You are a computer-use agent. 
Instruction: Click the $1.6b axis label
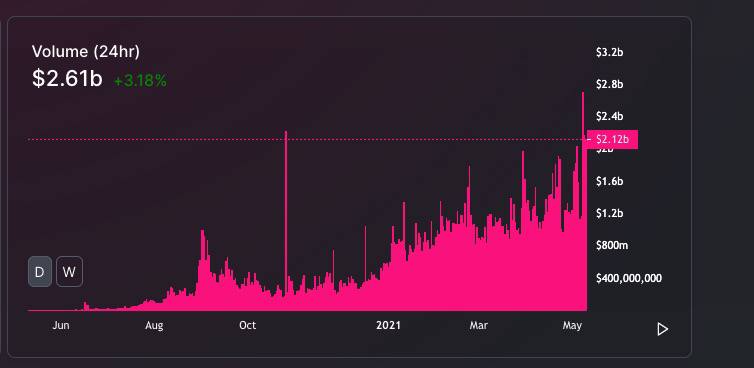609,181
